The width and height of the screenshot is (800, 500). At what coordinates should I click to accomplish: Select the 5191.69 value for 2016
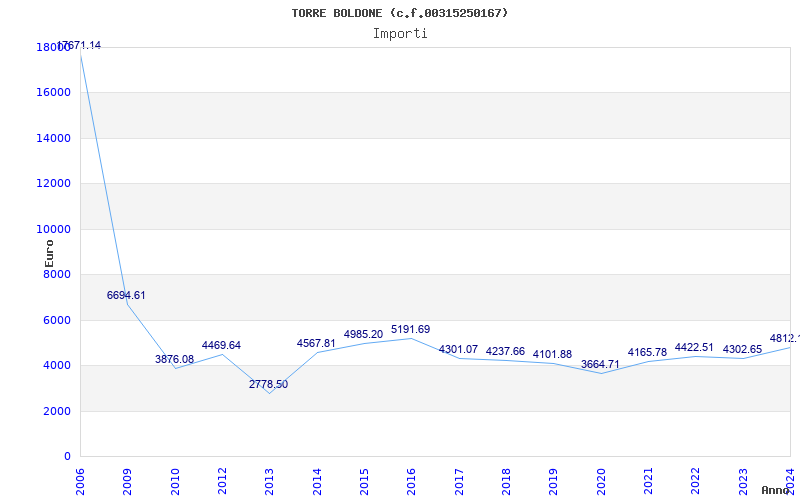[410, 330]
